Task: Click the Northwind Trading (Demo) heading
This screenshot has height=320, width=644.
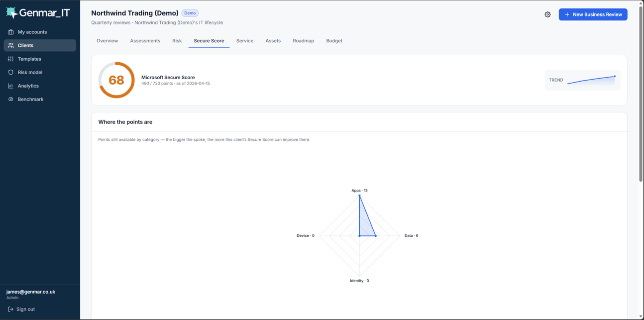Action: point(135,13)
